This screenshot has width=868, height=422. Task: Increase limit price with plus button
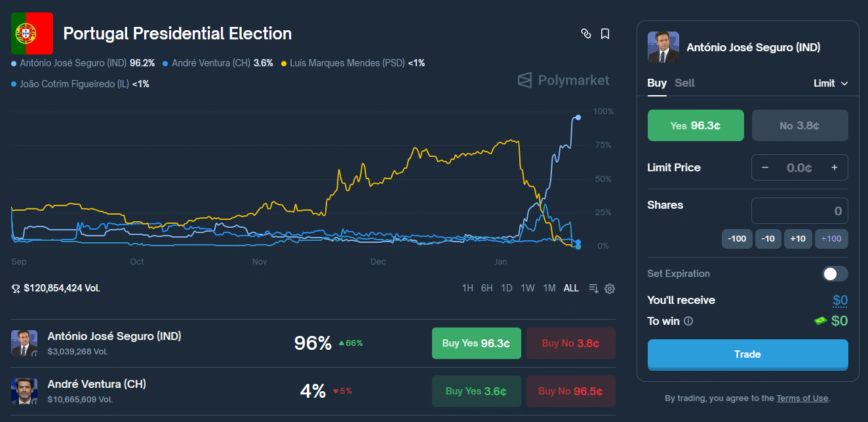point(835,167)
